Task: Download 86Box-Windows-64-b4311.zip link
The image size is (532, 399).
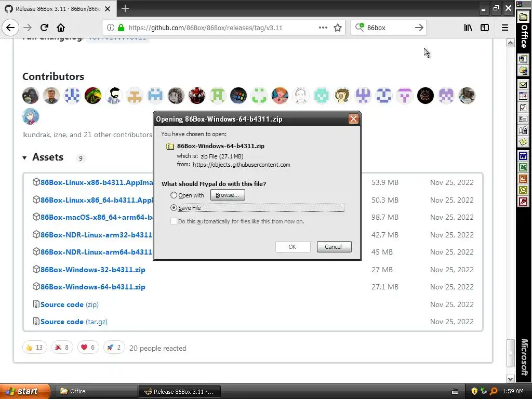Action: (92, 287)
